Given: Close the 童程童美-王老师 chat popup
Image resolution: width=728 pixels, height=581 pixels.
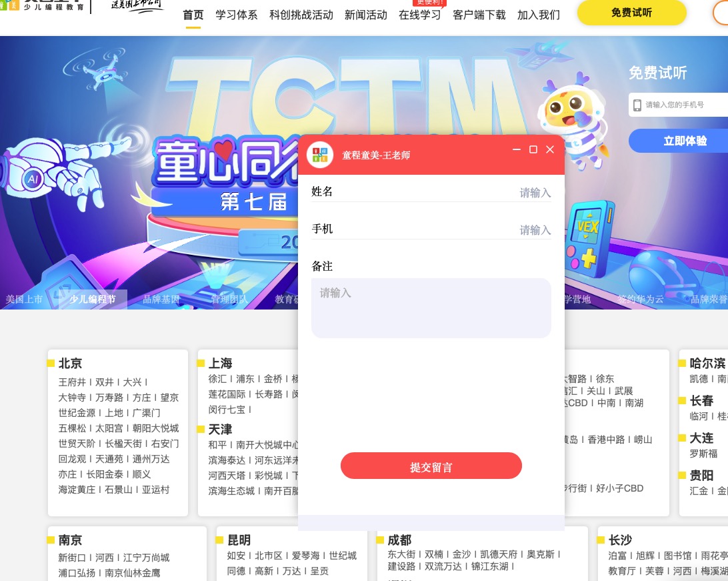Looking at the screenshot, I should pyautogui.click(x=550, y=149).
